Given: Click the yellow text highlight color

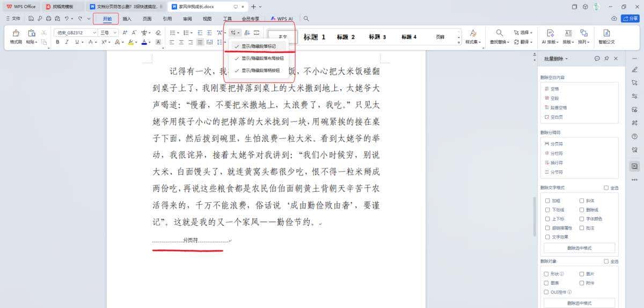Looking at the screenshot, I should pyautogui.click(x=130, y=42).
